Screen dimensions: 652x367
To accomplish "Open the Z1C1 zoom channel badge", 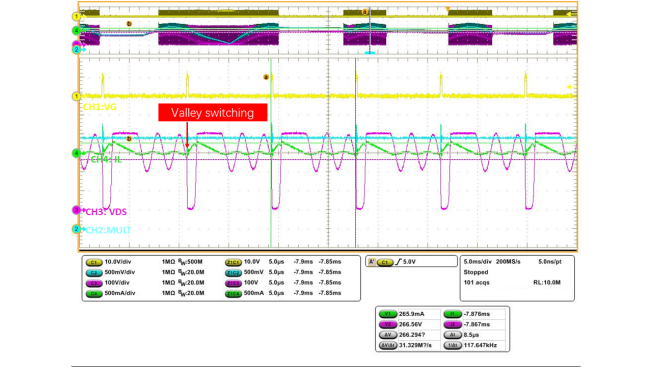I will coord(233,262).
